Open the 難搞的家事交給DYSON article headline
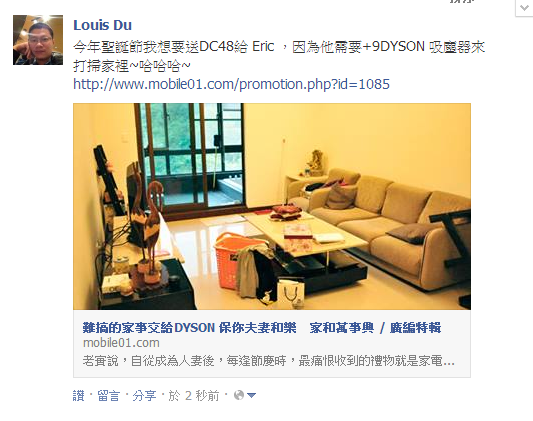Image resolution: width=533 pixels, height=421 pixels. pyautogui.click(x=262, y=328)
